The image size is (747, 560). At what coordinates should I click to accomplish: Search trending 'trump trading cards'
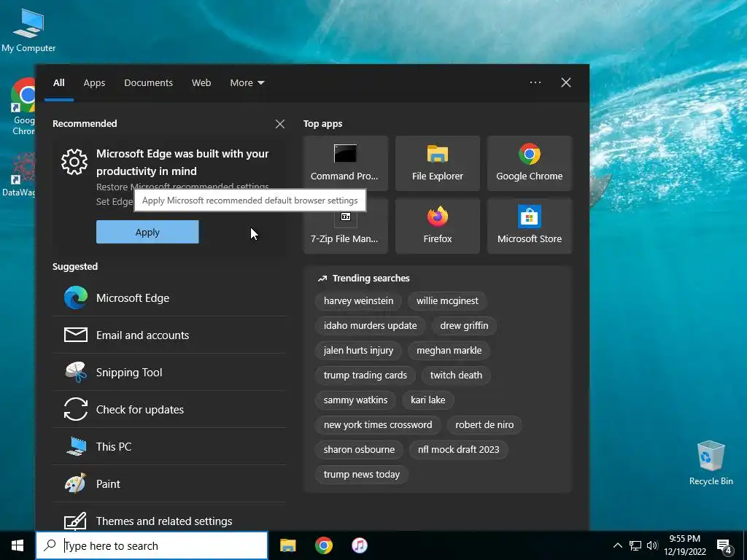pos(365,376)
